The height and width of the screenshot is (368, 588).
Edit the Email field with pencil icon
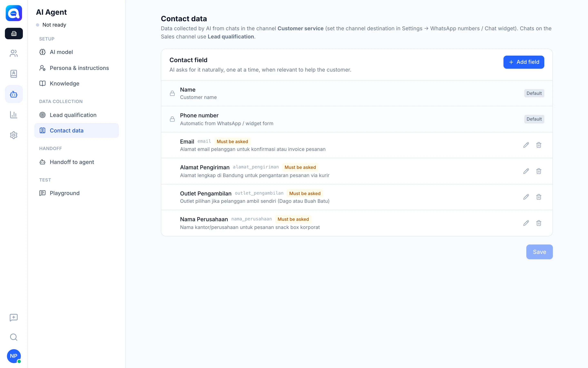[526, 145]
